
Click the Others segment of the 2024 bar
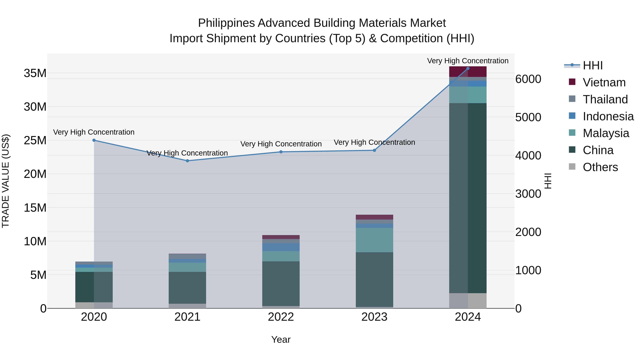[x=468, y=301]
